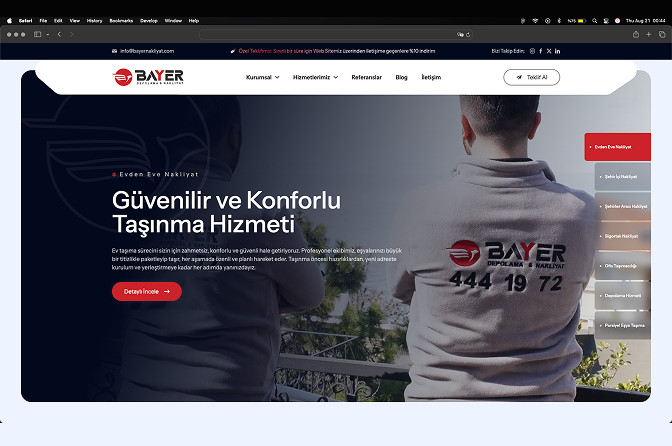Expand the Kurumsal dropdown menu
The height and width of the screenshot is (446, 672).
point(262,77)
